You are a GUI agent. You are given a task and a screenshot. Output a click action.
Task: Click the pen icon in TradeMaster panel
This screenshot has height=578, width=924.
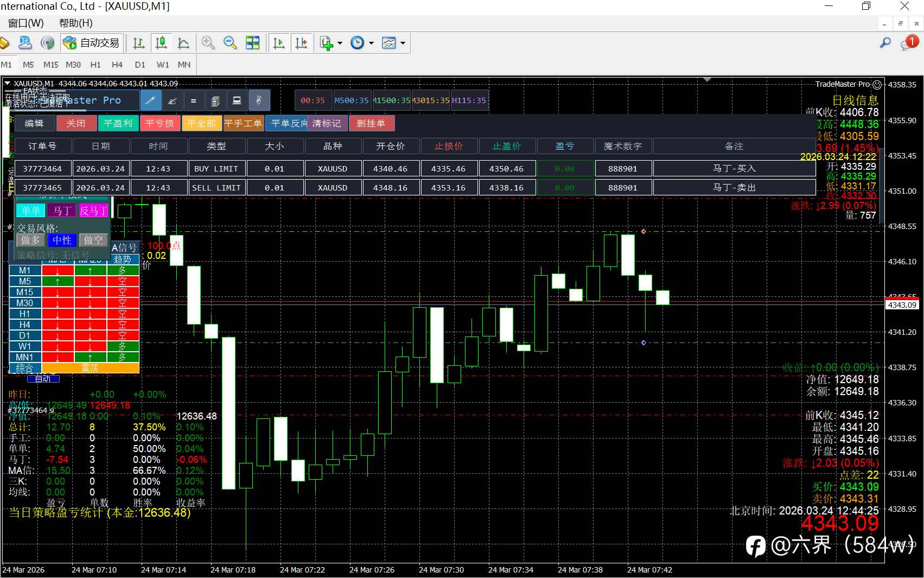tap(151, 100)
